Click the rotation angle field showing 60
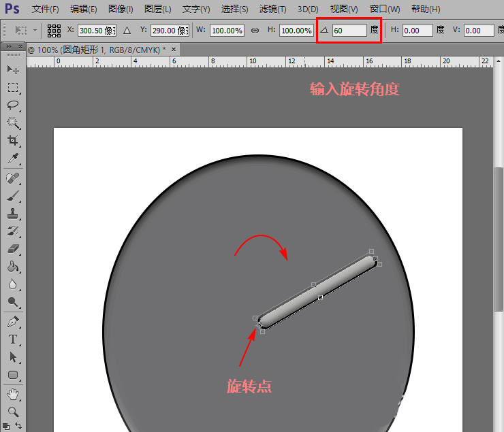 coord(349,31)
